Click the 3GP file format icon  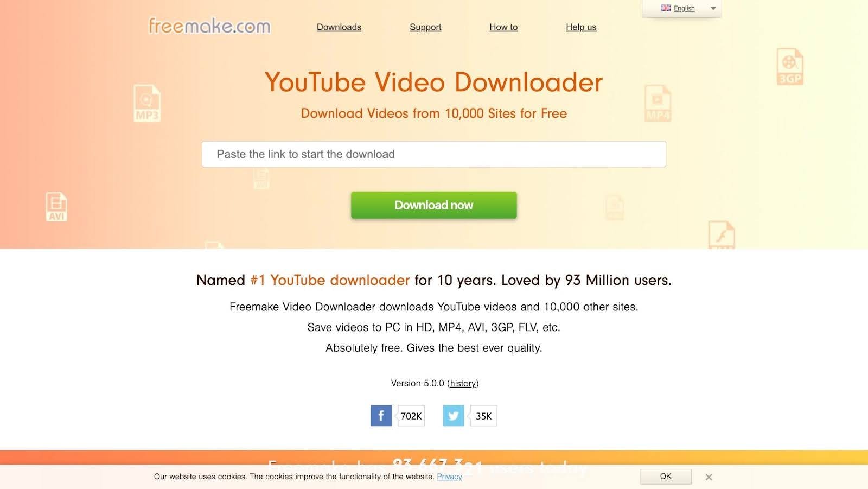(789, 67)
